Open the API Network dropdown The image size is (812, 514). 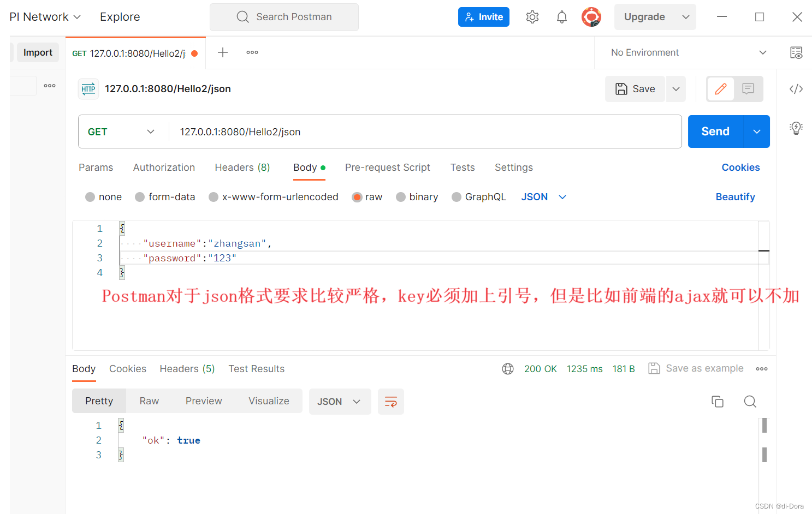45,17
